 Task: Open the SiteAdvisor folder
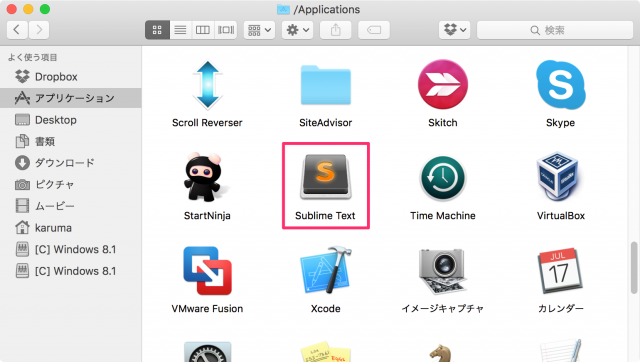(325, 85)
